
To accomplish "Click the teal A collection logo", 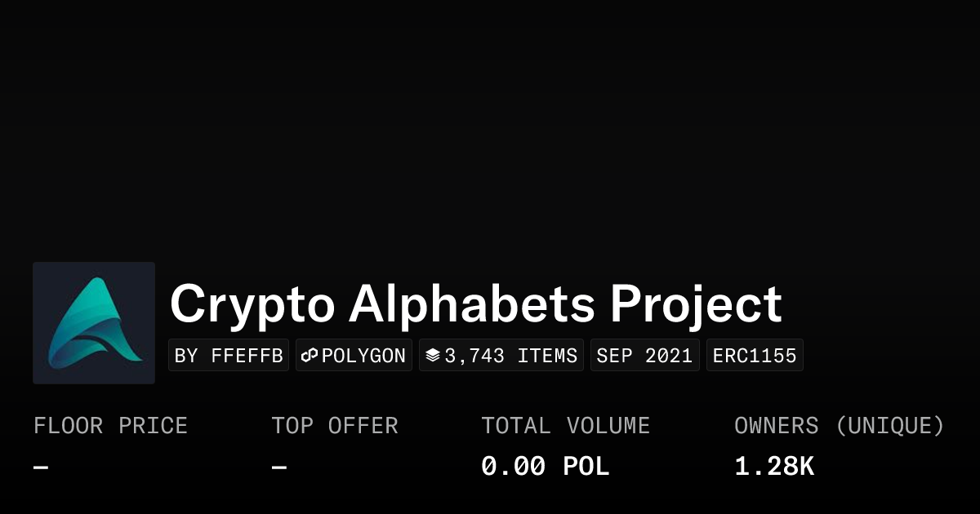I will (x=94, y=323).
